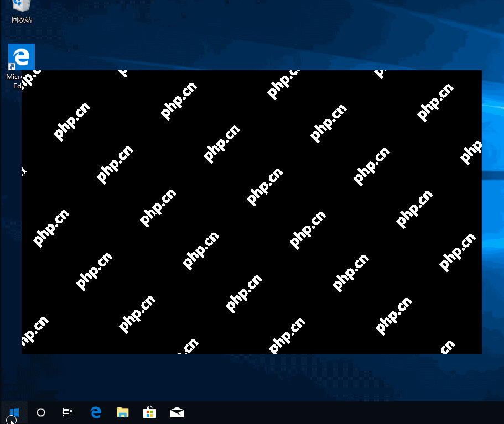
Task: Click the shortcut arrow on the Edge icon
Action: [x=12, y=65]
